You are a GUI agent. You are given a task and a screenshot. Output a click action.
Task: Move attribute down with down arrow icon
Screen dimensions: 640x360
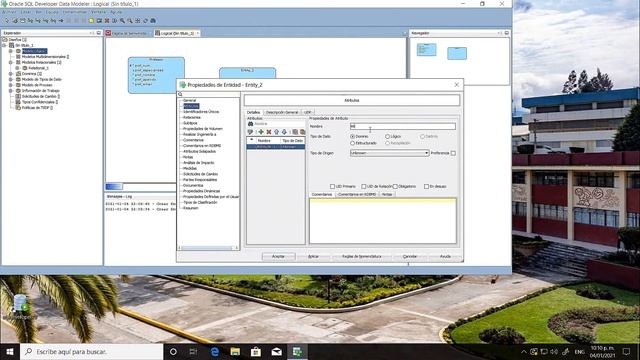(x=284, y=132)
